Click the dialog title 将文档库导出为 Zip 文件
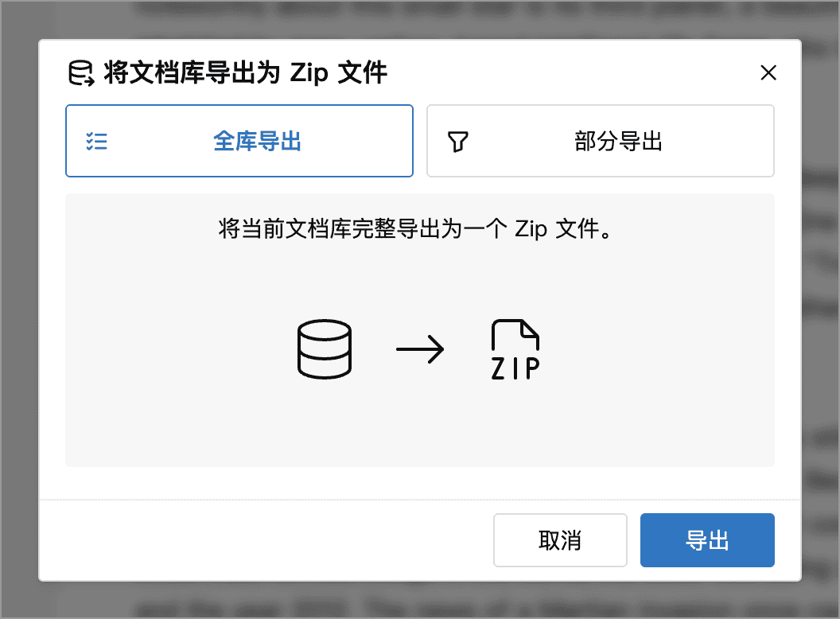 click(x=245, y=73)
